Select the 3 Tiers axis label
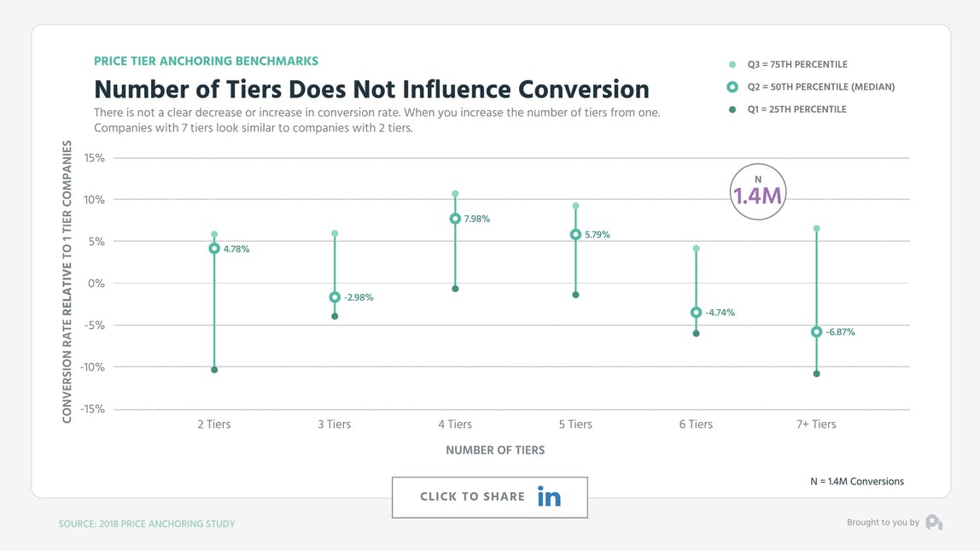The image size is (980, 551). 334,424
